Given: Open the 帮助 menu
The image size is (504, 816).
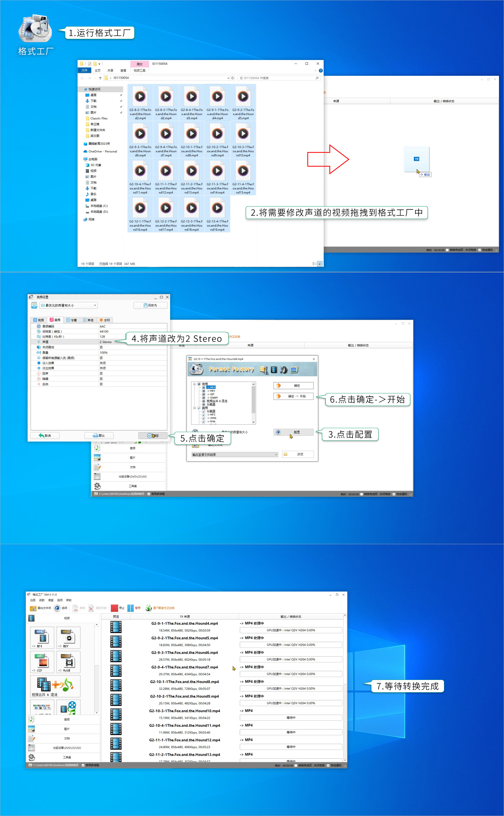Looking at the screenshot, I should 69,600.
